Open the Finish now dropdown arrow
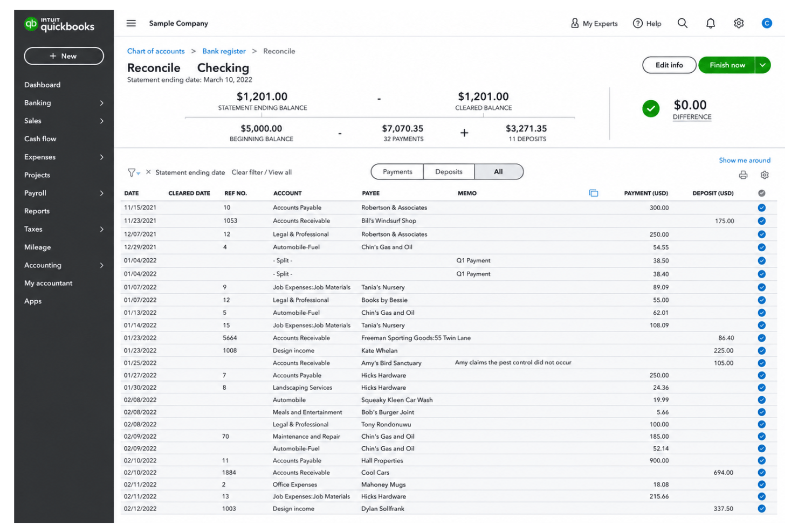Image resolution: width=798 pixels, height=532 pixels. 762,65
